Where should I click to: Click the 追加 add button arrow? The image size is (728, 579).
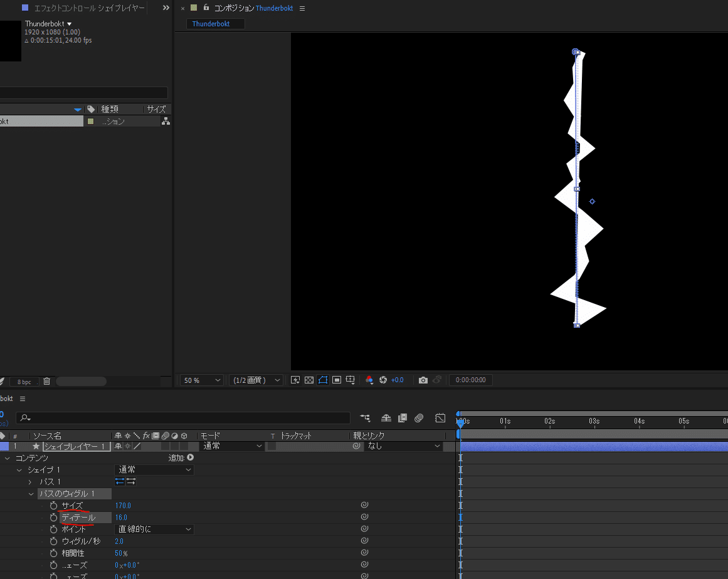pyautogui.click(x=190, y=458)
